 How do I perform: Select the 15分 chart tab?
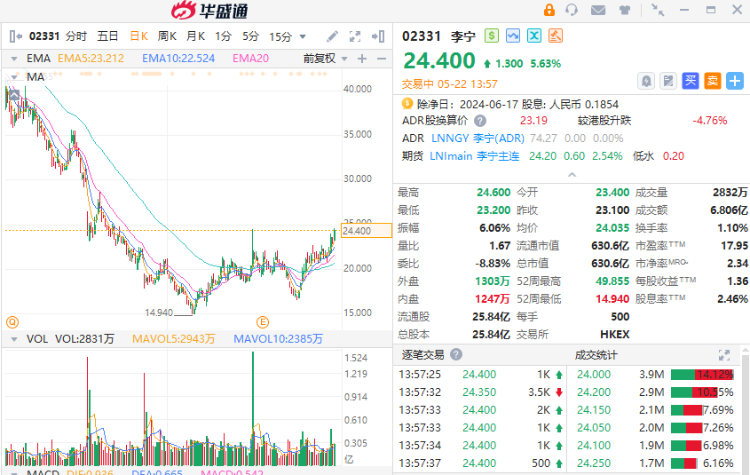(281, 36)
